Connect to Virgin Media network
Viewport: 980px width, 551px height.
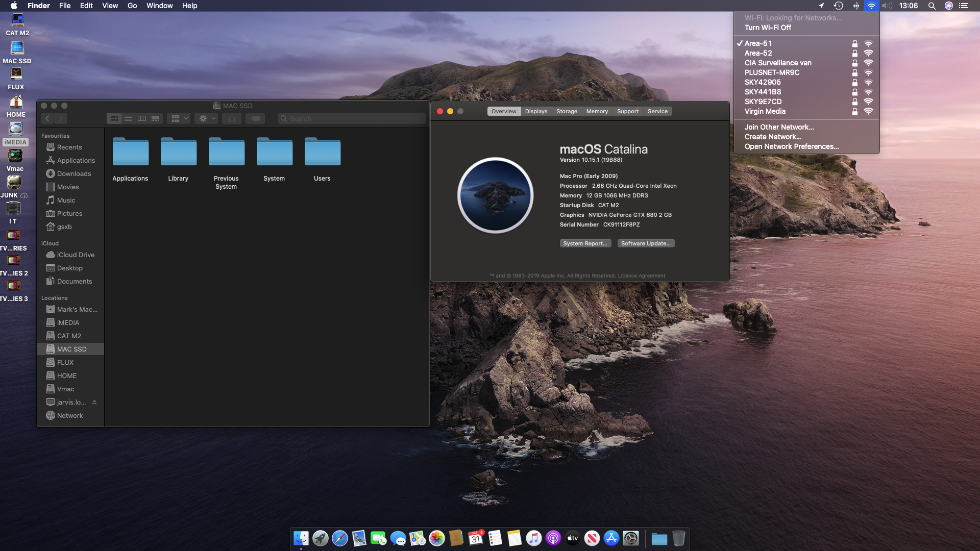point(806,111)
